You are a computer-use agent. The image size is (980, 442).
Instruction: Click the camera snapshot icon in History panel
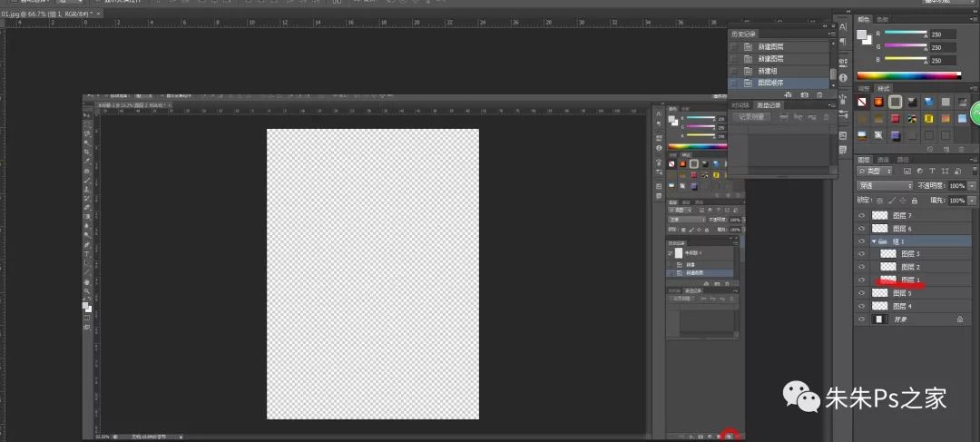804,94
